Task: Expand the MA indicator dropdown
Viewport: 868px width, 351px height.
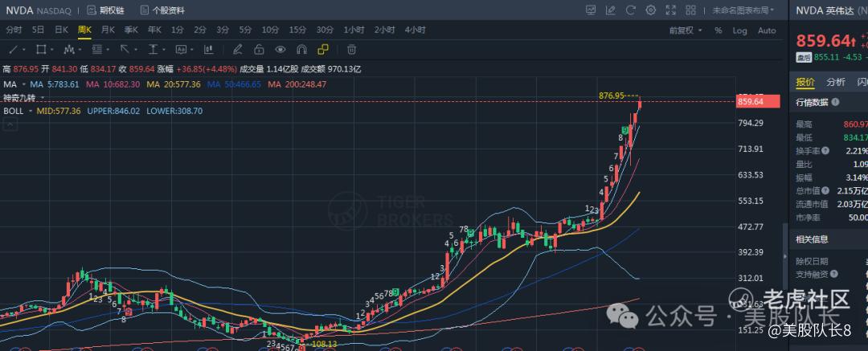Action: coord(23,84)
